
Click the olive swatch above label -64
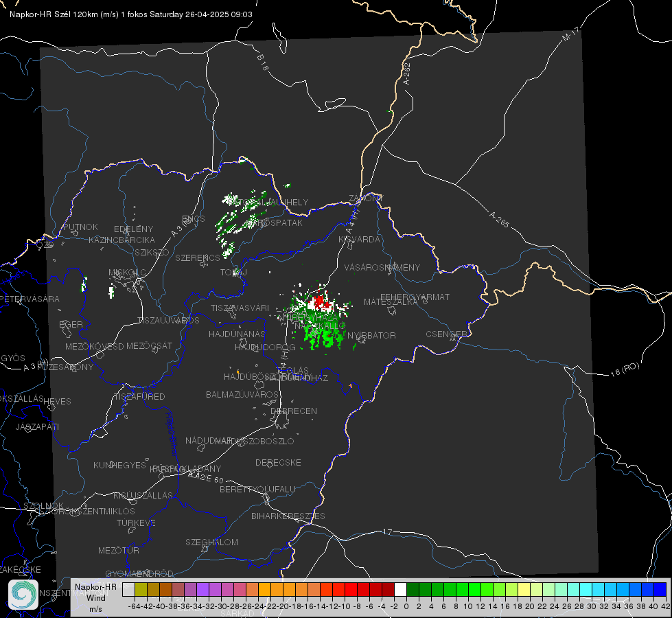[141, 590]
